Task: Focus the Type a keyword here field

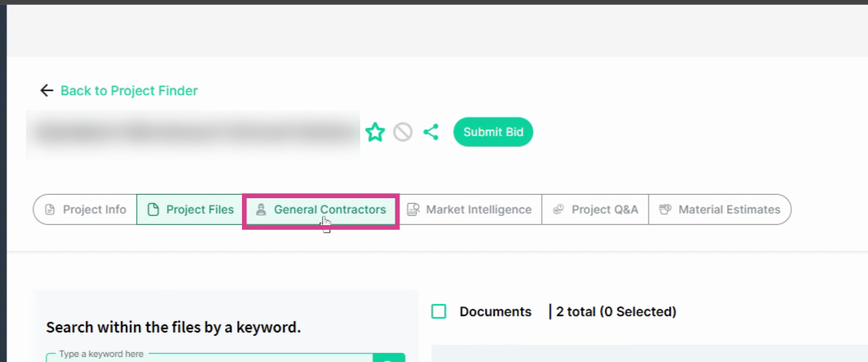Action: (x=209, y=358)
